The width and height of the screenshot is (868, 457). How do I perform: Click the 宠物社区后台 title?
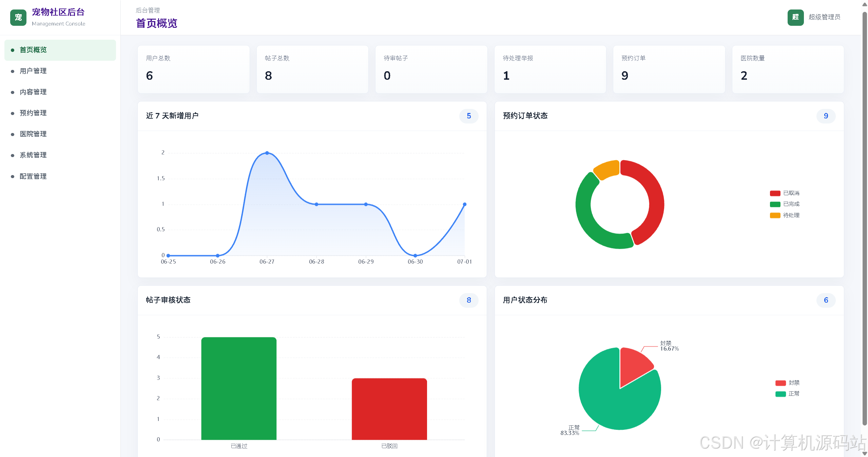[58, 12]
